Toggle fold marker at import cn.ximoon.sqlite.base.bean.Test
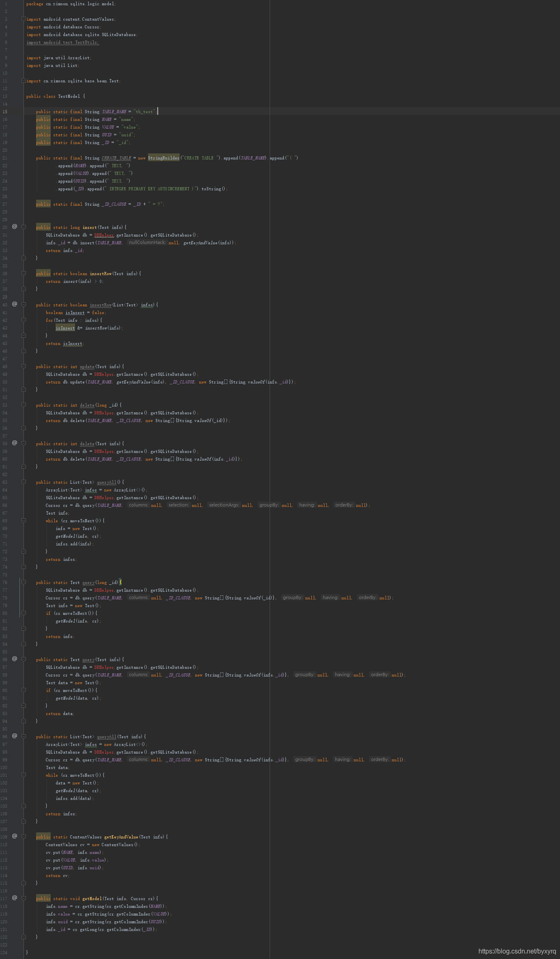This screenshot has height=959, width=560. pos(24,81)
